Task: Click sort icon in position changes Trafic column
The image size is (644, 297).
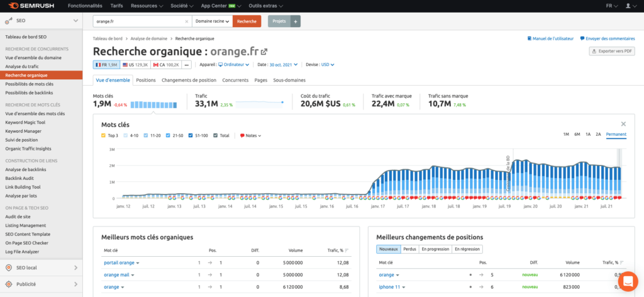Action: 622,263
